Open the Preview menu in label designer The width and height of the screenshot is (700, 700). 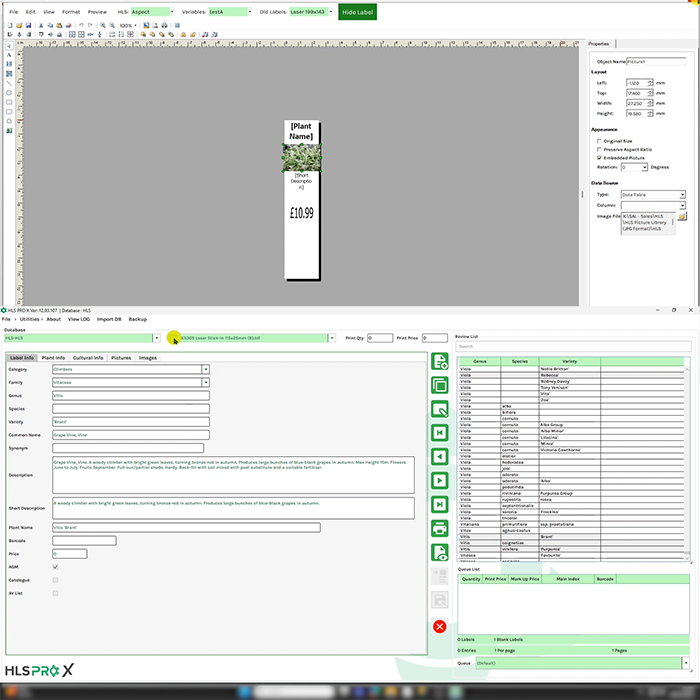tap(97, 12)
